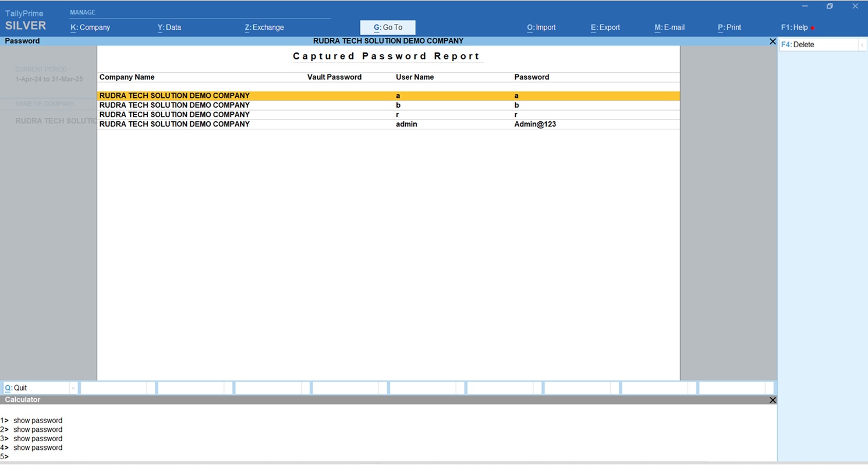Select the row with user name r
This screenshot has width=868, height=465.
388,115
